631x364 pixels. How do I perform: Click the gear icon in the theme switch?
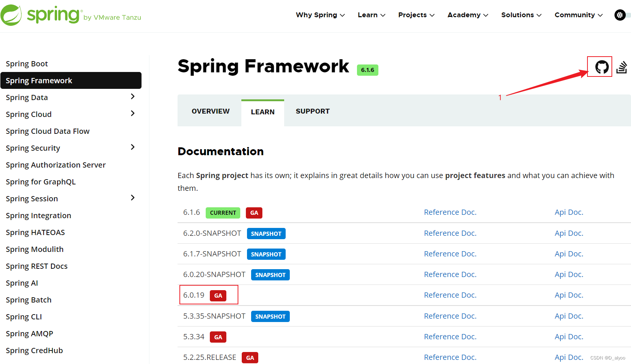tap(619, 15)
